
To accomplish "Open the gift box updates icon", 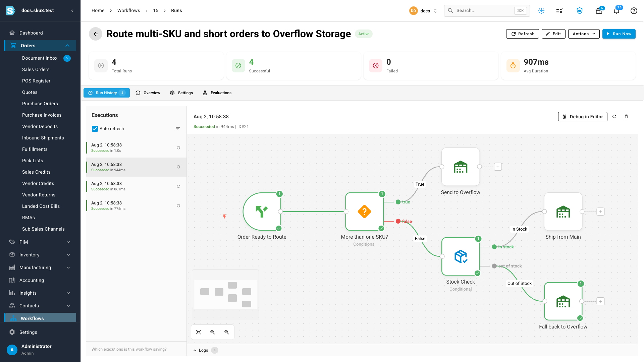I will pyautogui.click(x=599, y=11).
